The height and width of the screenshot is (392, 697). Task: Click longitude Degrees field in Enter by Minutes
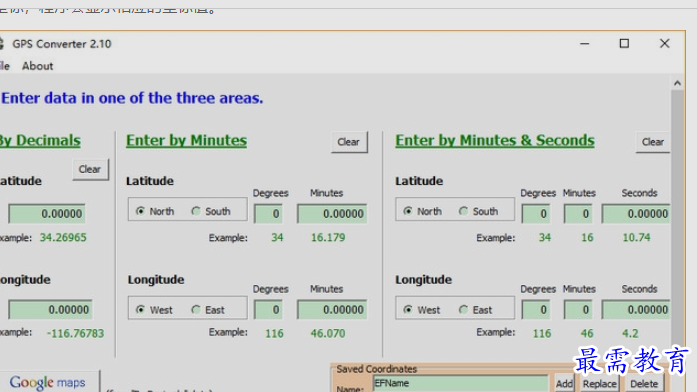tap(268, 310)
